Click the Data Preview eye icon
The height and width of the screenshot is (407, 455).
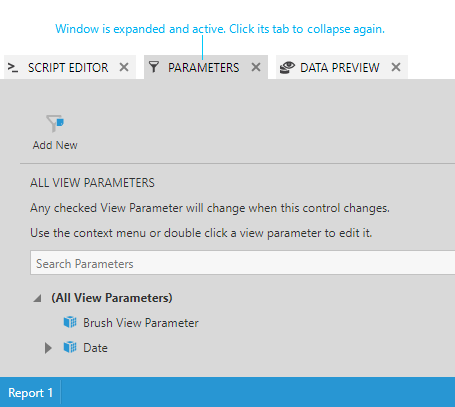pyautogui.click(x=287, y=67)
